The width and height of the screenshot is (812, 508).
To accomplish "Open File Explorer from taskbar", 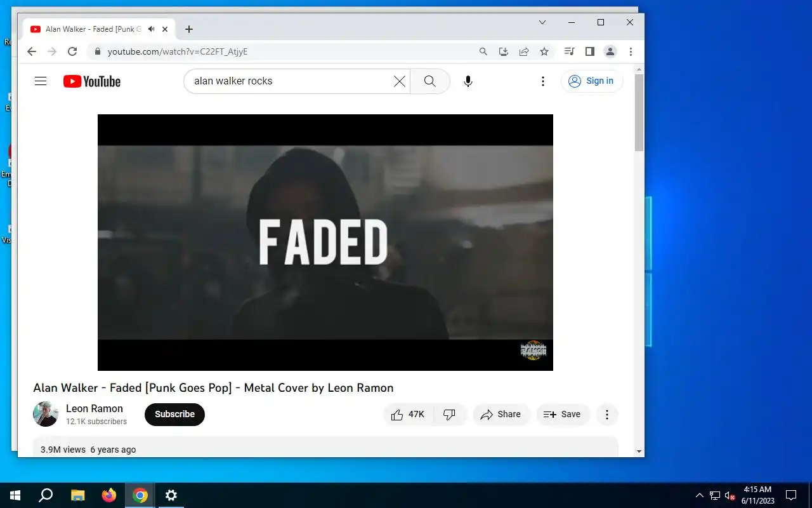I will (x=77, y=495).
